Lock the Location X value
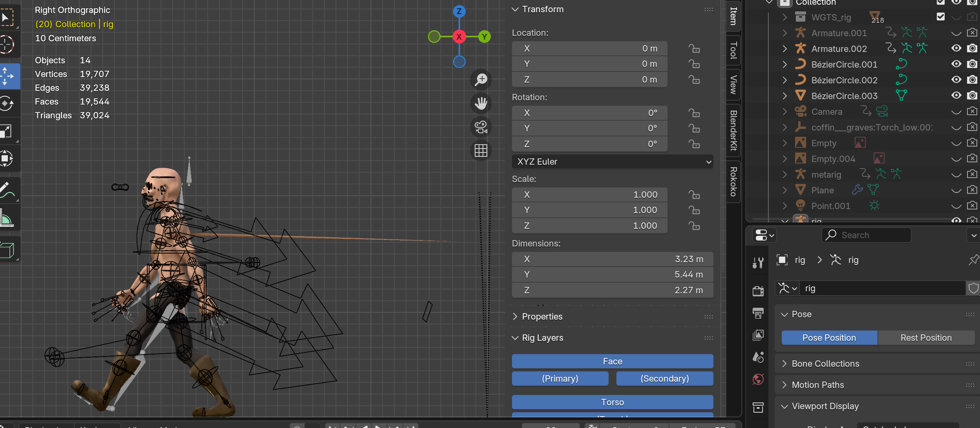Viewport: 980px width, 428px height. [694, 48]
